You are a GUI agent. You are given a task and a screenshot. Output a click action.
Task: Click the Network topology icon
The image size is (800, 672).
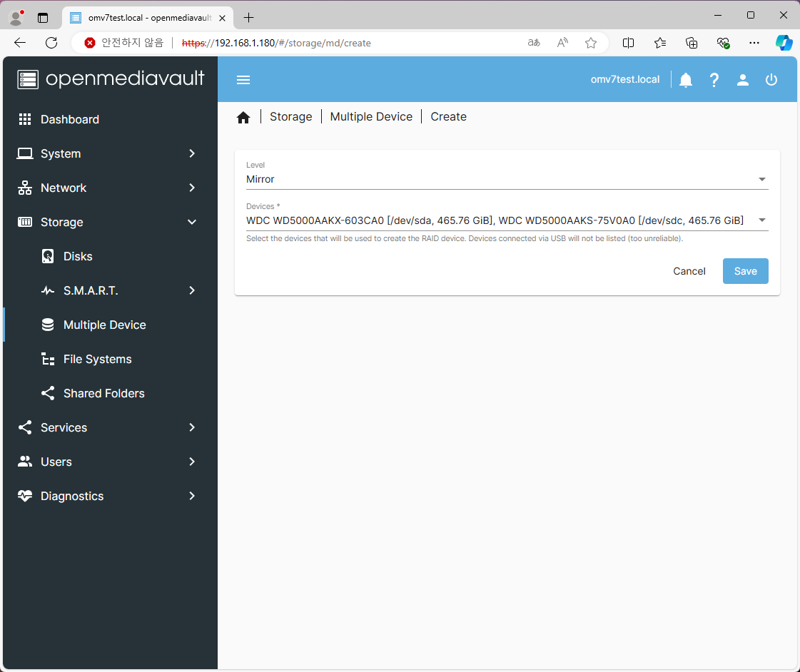(25, 188)
